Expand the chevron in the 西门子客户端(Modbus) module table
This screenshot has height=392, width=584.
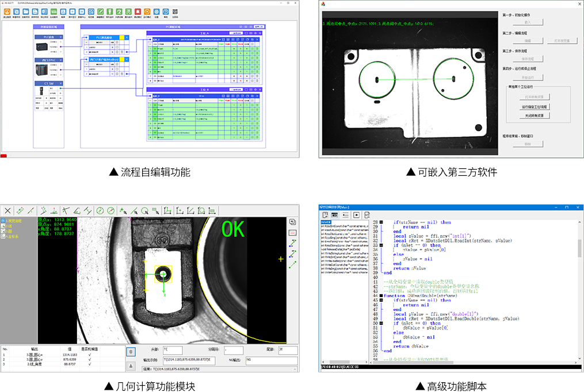coord(86,64)
